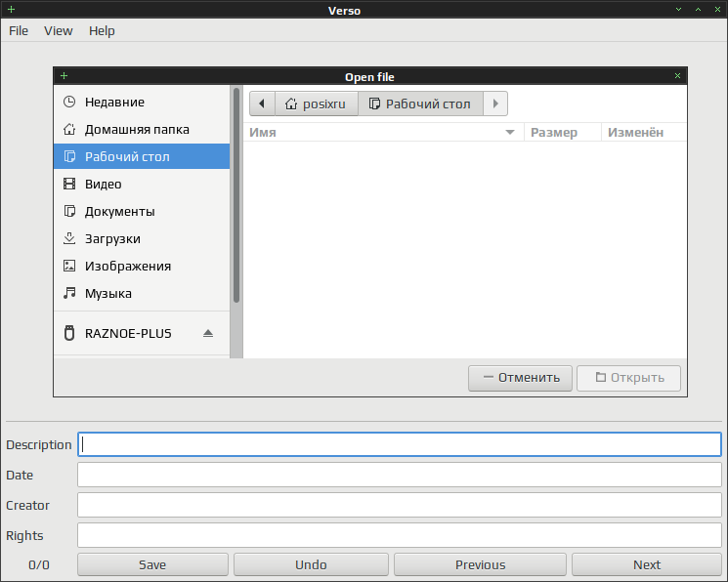
Task: Click the 0/0 counter text
Action: coord(39,564)
